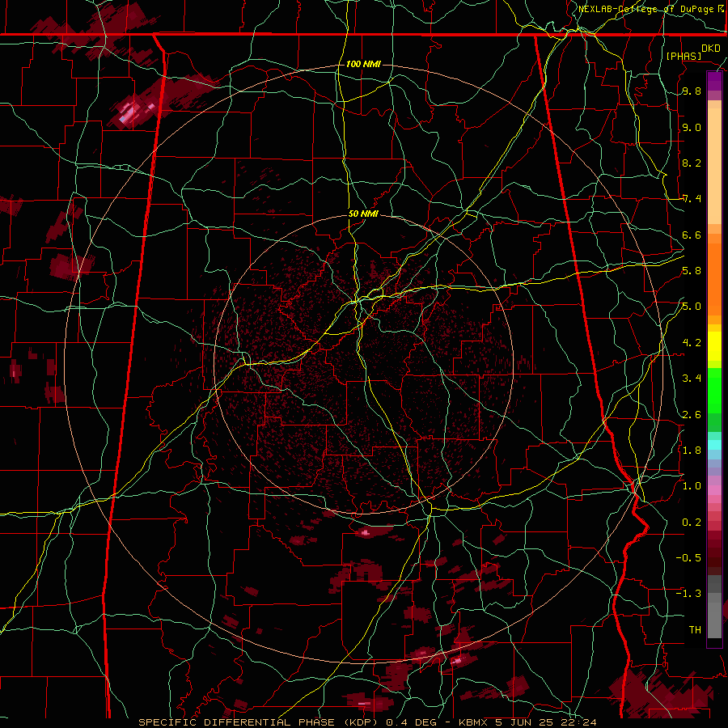Image resolution: width=728 pixels, height=728 pixels.
Task: Click the 1.0 value on the scale
Action: click(692, 486)
